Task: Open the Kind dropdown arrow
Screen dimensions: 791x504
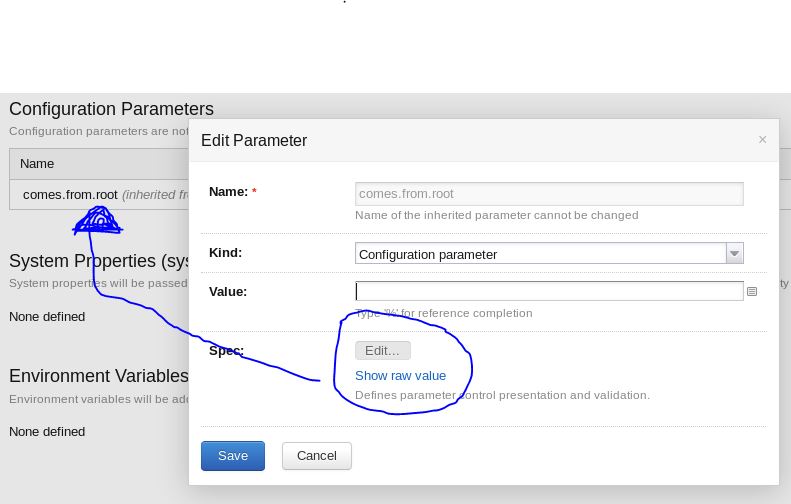Action: tap(735, 254)
